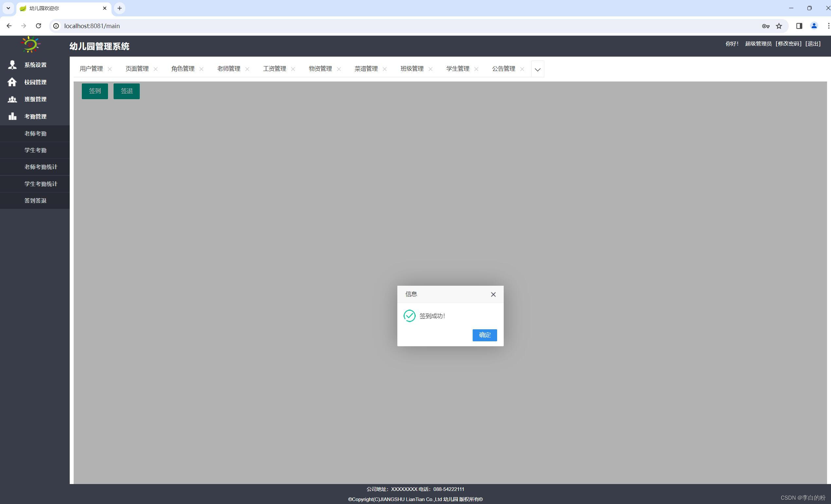Open 签到签退 in the sidebar
Image resolution: width=831 pixels, height=504 pixels.
point(35,201)
